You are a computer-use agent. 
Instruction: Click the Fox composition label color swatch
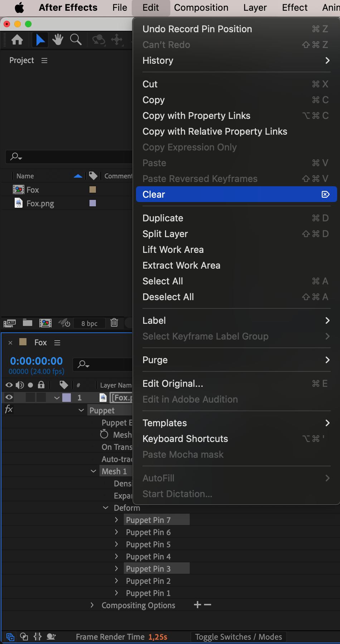click(93, 189)
